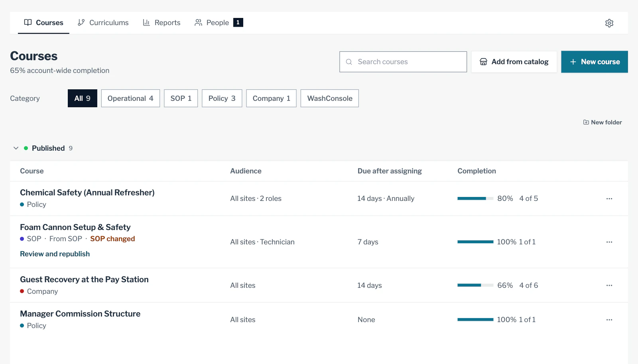This screenshot has width=638, height=364.
Task: Click the Course column header
Action: 32,171
